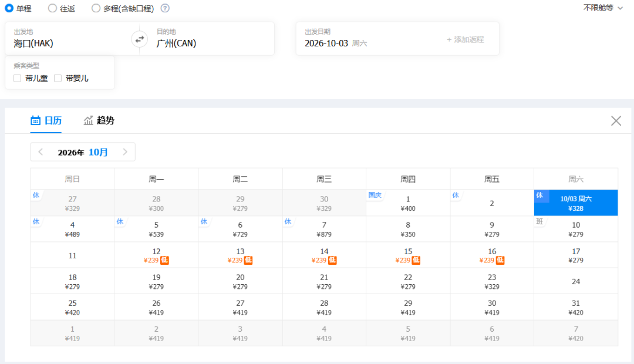Pick September 30 greyed cell ¥329
The height and width of the screenshot is (364, 634).
pos(324,203)
